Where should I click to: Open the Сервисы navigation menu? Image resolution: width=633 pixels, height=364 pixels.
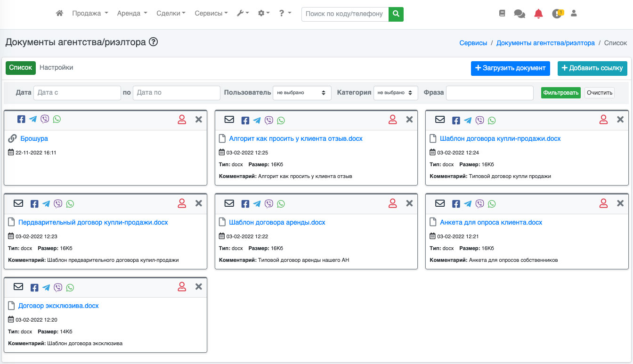[211, 14]
